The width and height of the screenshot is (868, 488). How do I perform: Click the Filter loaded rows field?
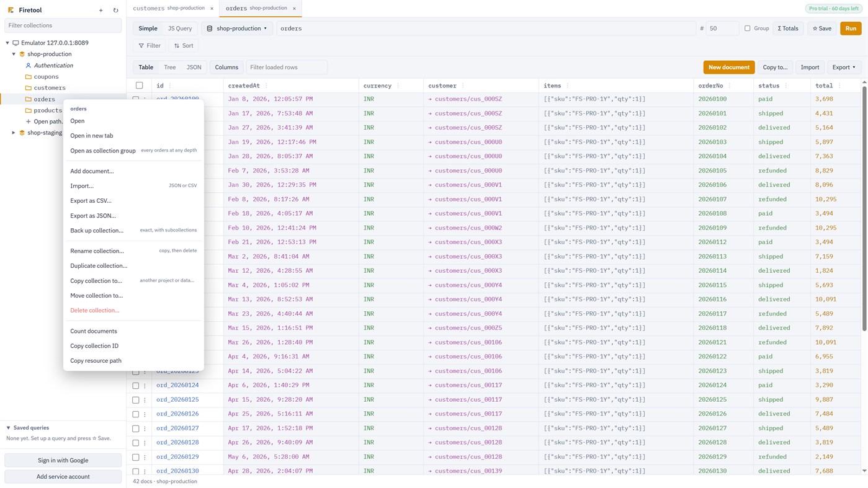(x=287, y=68)
